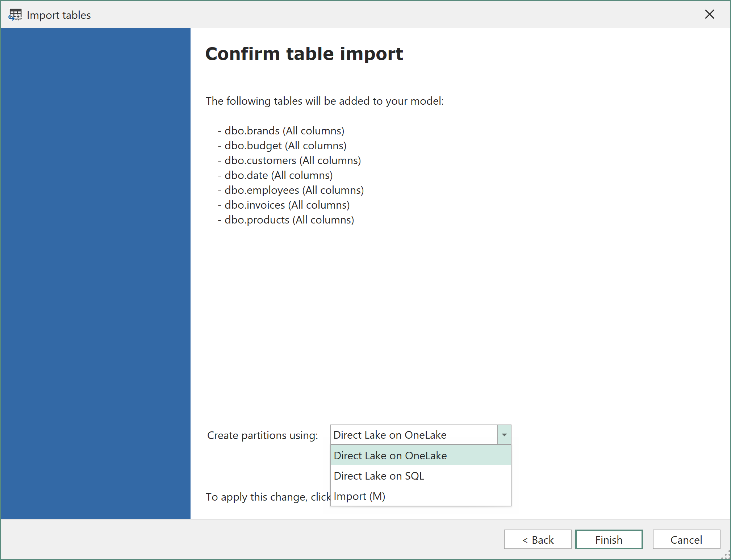This screenshot has height=560, width=731.
Task: Click the Back button
Action: click(x=538, y=539)
